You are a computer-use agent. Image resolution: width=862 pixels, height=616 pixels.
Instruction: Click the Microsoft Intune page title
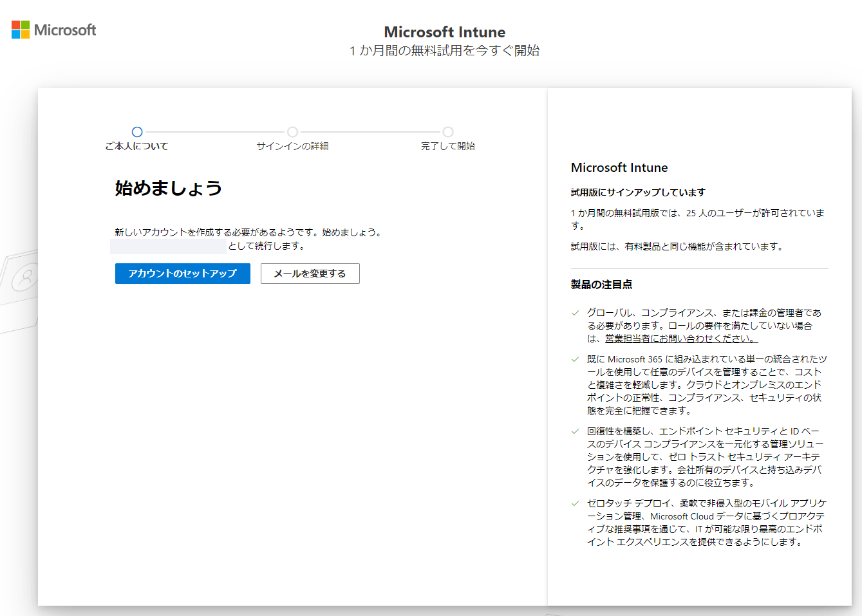click(x=445, y=32)
